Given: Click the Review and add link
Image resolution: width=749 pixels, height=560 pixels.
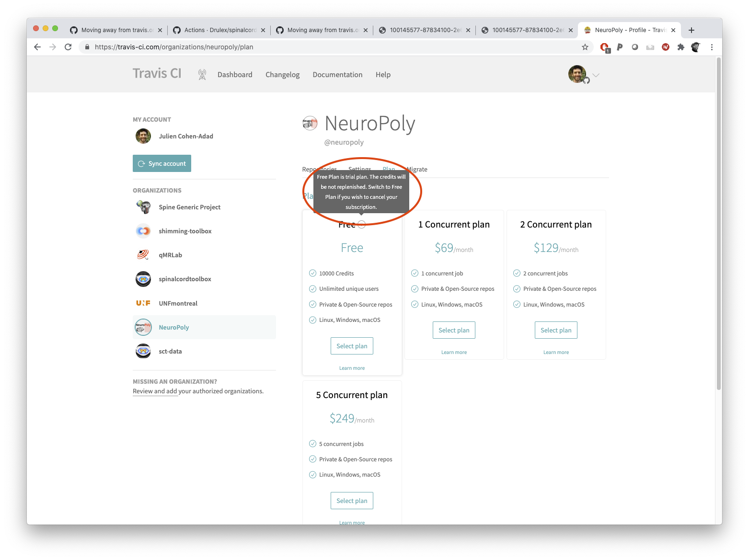Looking at the screenshot, I should [155, 391].
